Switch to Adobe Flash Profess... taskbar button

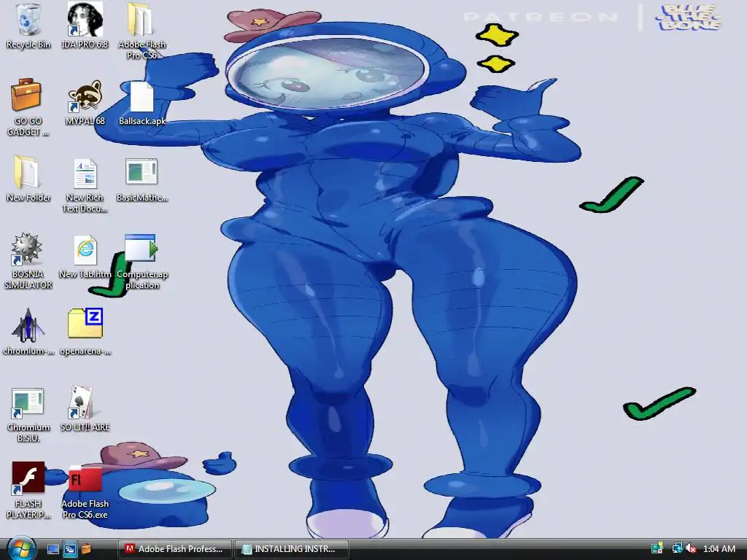click(174, 549)
